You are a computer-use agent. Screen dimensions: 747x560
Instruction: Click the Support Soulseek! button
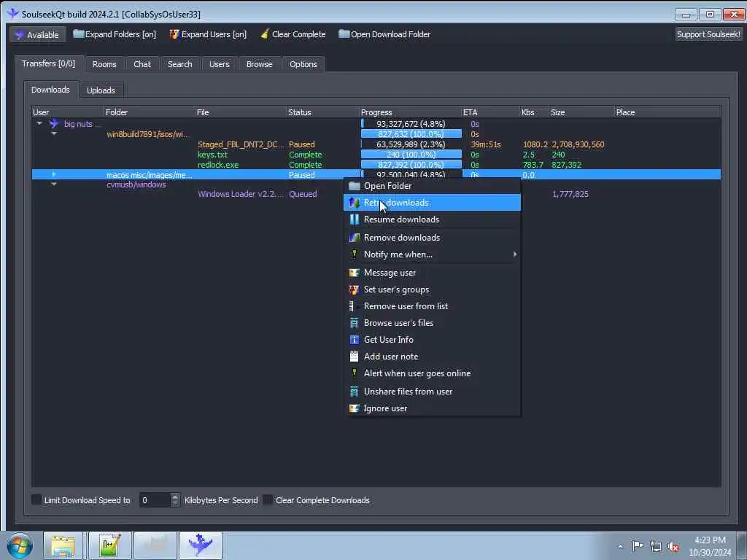click(708, 34)
